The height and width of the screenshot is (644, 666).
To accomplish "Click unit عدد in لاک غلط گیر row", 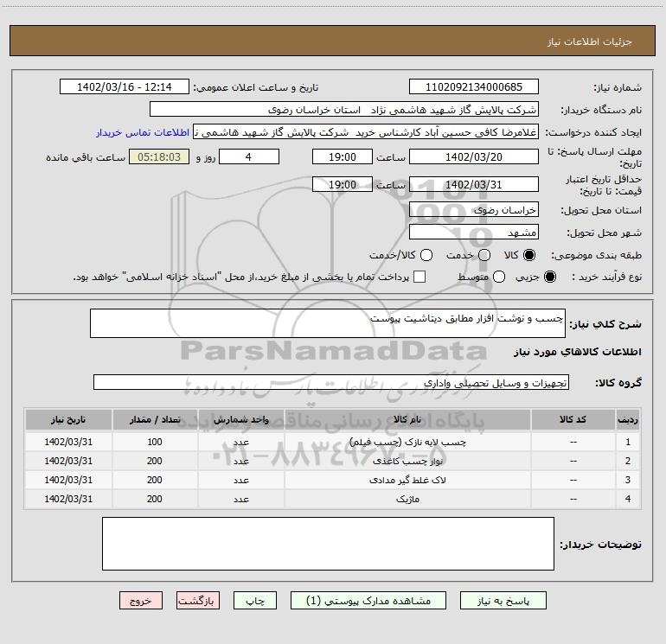I will (240, 480).
